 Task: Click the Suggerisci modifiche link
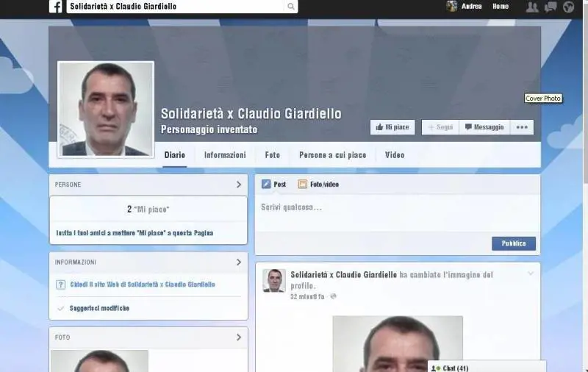pos(99,308)
